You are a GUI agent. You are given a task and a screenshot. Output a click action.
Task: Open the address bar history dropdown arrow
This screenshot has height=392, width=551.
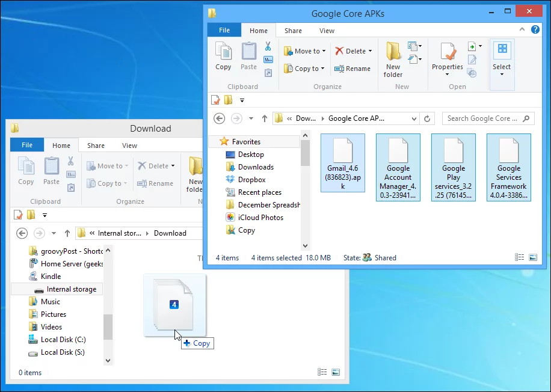click(x=414, y=118)
